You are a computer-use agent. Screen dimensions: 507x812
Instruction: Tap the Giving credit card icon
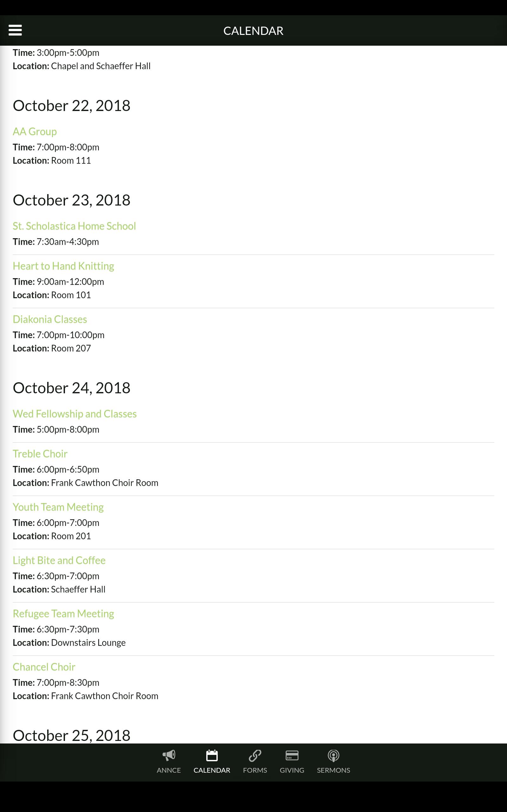click(x=292, y=755)
